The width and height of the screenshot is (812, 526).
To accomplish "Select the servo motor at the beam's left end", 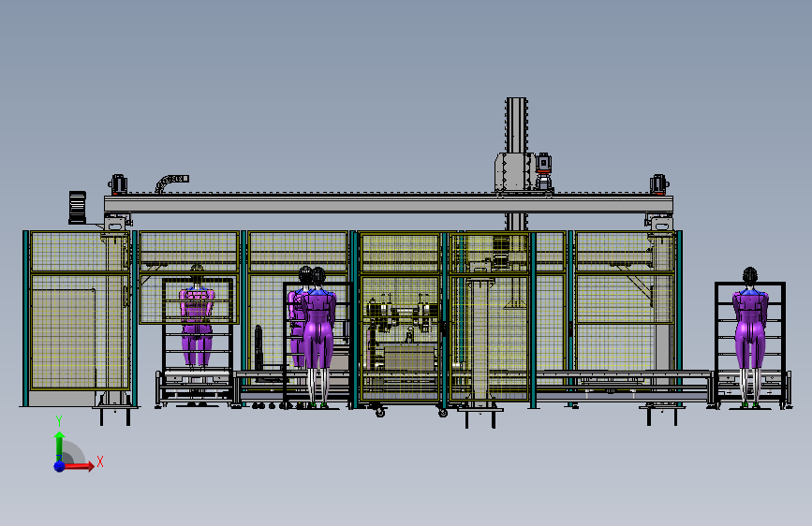I will coord(118,184).
